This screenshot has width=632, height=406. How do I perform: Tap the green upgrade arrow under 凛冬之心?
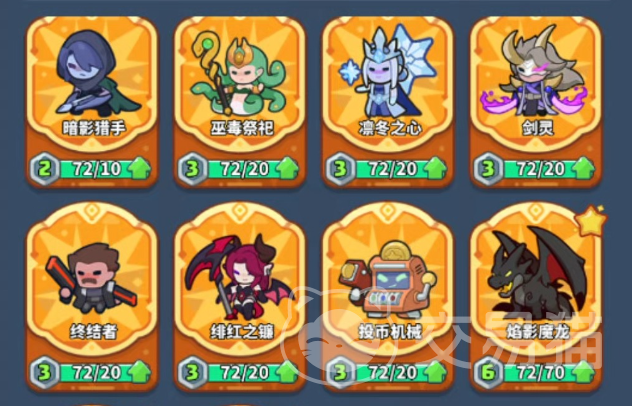435,168
